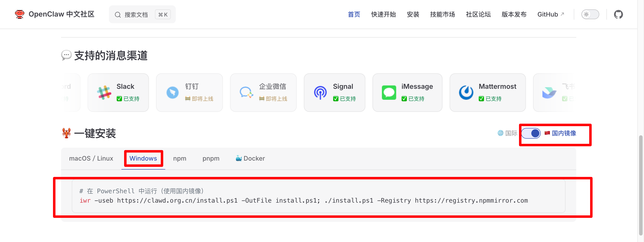Screen dimensions: 644x242
Task: Click the Signal channel icon
Action: (320, 93)
